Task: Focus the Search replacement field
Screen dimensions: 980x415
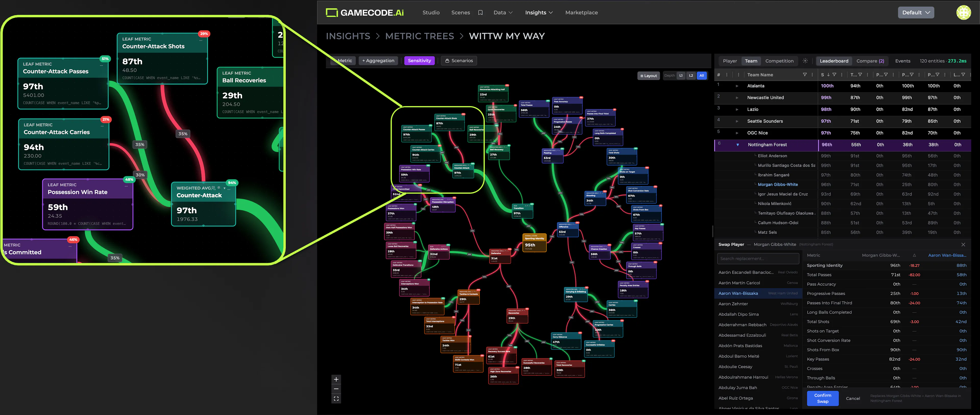Action: click(758, 259)
